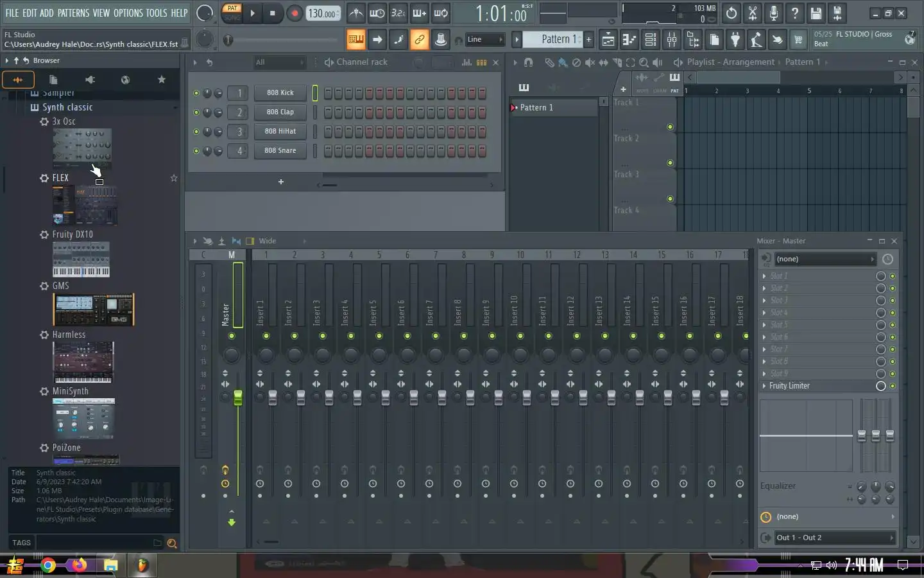Viewport: 924px width, 578px height.
Task: Open the Playlist view icon in toolbar
Action: click(x=608, y=40)
